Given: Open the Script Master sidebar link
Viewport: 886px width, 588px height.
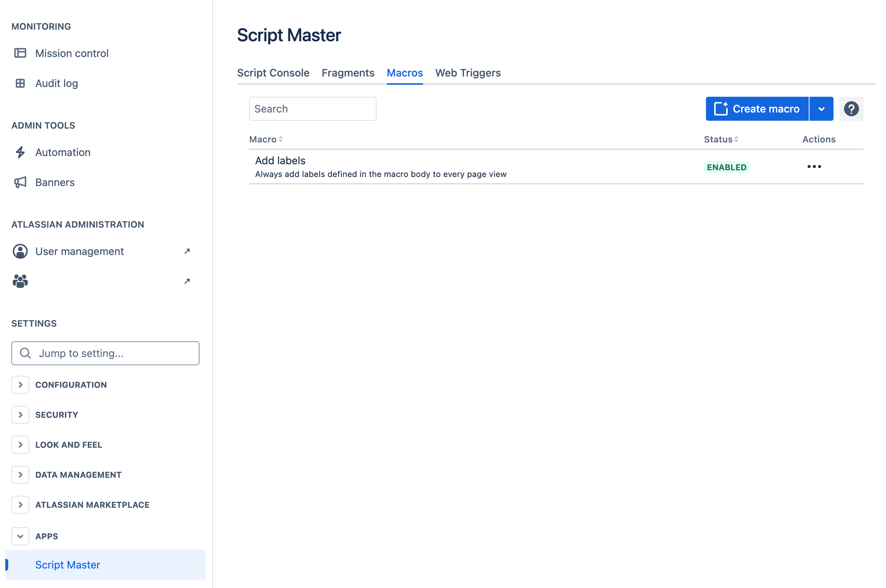Looking at the screenshot, I should pos(68,565).
